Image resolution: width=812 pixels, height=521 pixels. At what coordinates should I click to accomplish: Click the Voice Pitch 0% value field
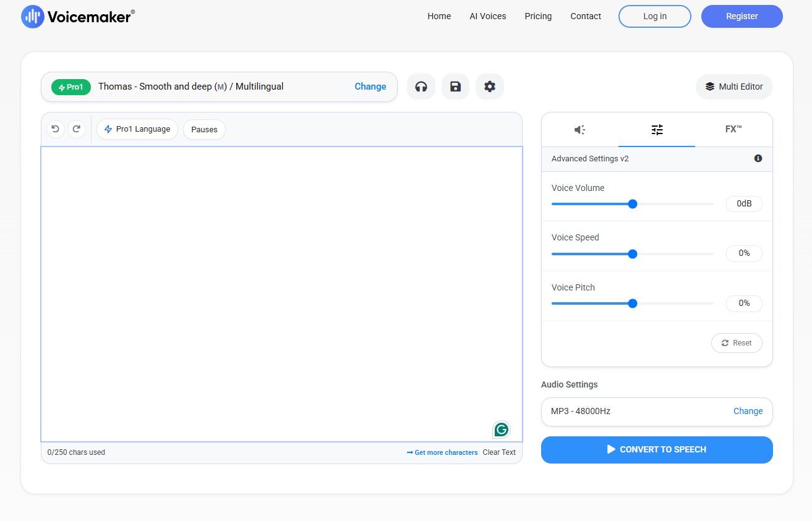tap(744, 303)
